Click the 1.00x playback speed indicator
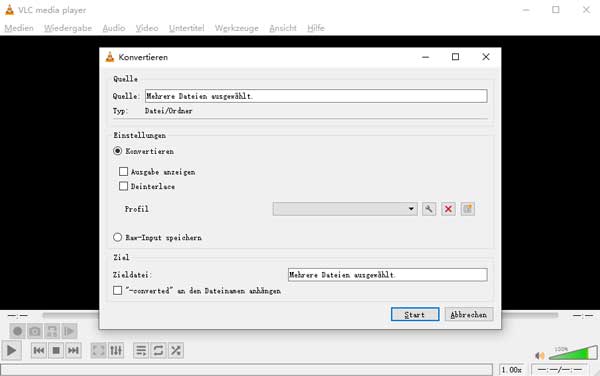The height and width of the screenshot is (376, 600). 512,369
